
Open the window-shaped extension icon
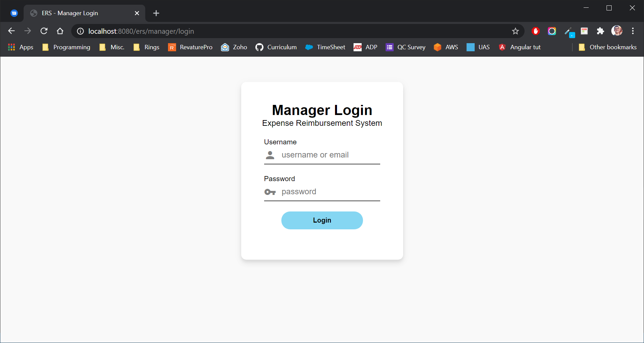click(x=584, y=31)
